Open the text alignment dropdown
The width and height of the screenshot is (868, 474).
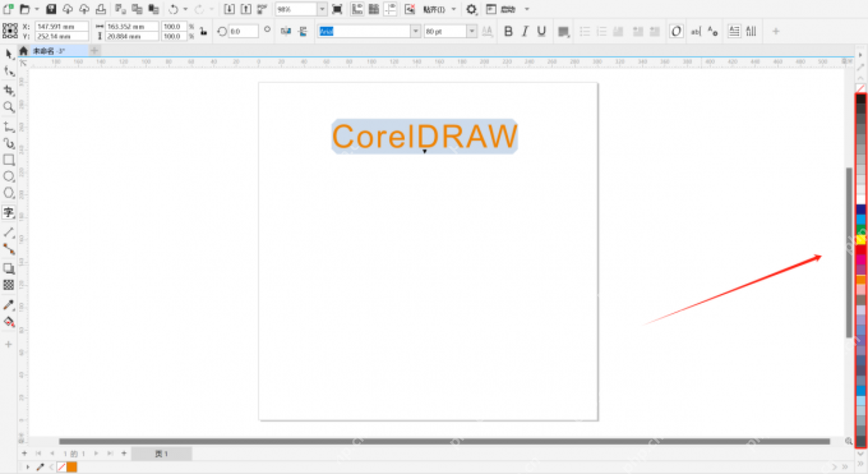click(564, 32)
